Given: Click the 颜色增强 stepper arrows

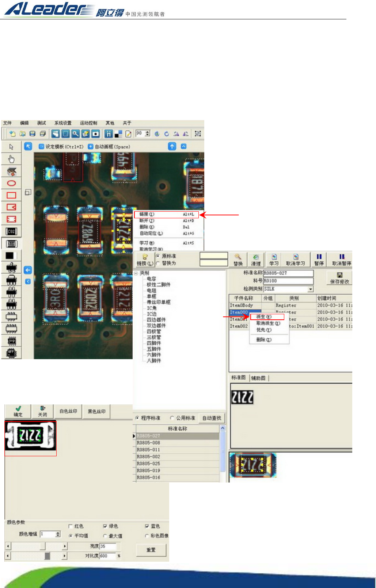Looking at the screenshot, I should 58,534.
